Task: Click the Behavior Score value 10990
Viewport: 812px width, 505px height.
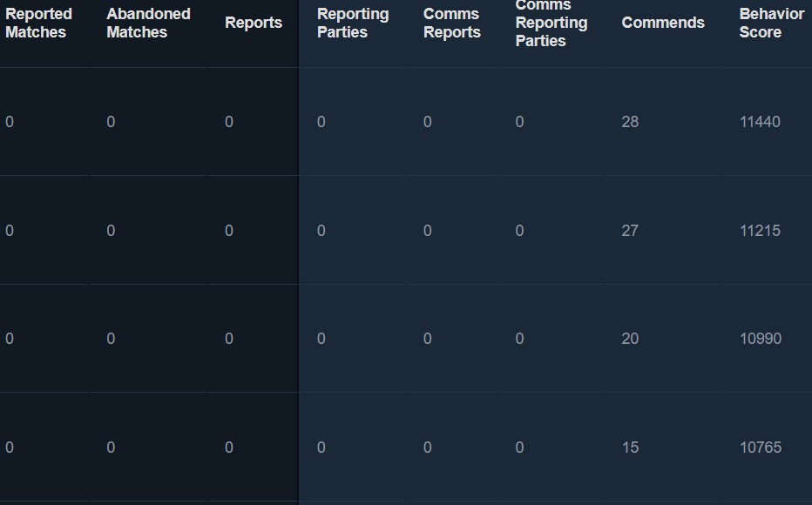Action: click(761, 339)
